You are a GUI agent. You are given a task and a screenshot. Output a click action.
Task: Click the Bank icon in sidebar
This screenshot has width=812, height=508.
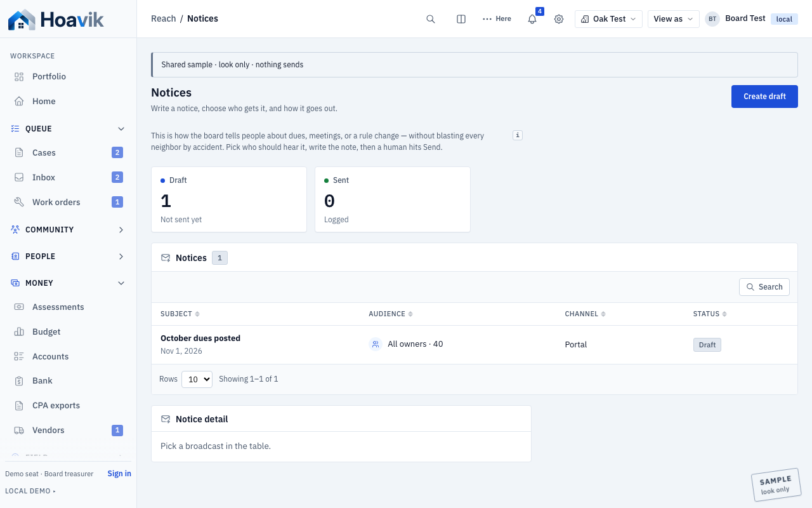pyautogui.click(x=19, y=381)
